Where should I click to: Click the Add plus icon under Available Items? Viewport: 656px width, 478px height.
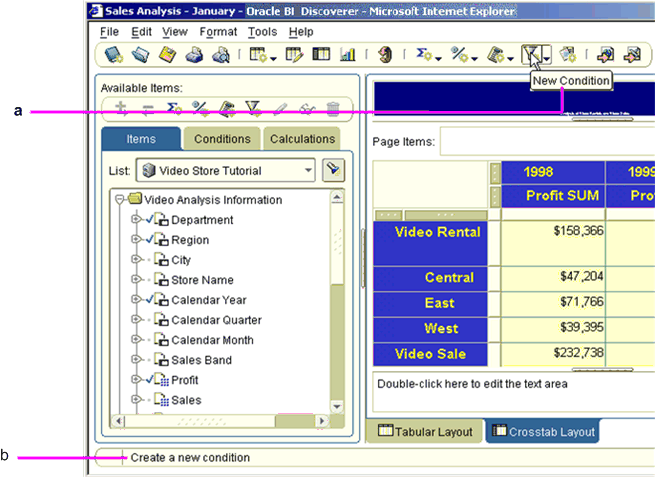[x=121, y=108]
